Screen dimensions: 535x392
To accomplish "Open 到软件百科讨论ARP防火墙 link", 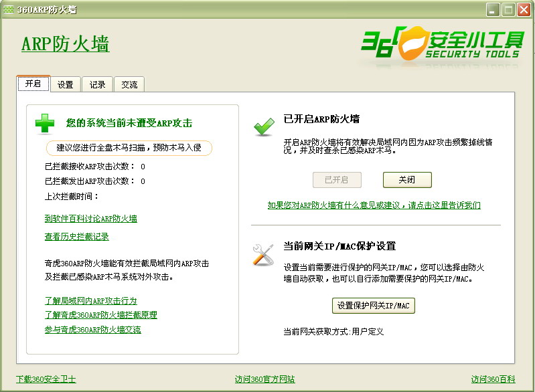I will pyautogui.click(x=91, y=219).
